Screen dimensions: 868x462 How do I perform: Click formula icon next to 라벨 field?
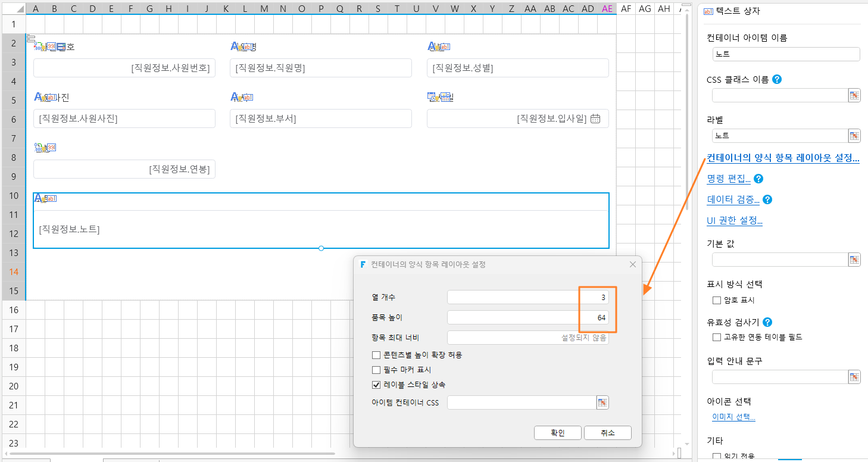854,136
